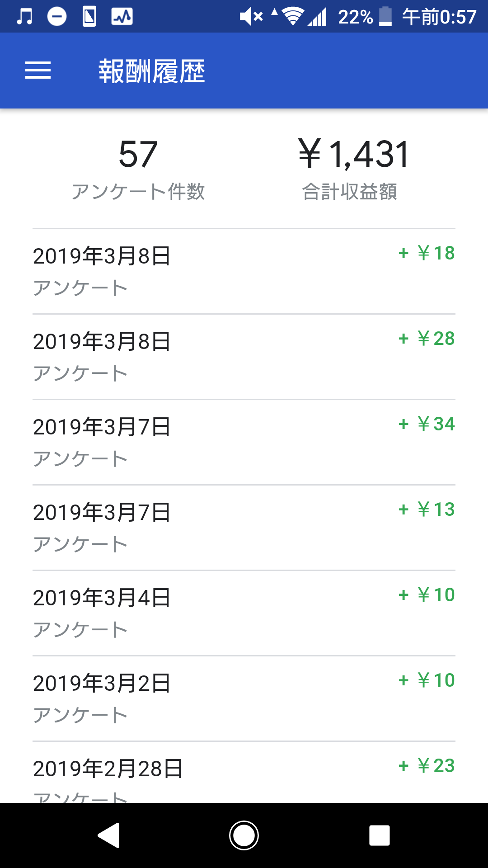Screen dimensions: 488x868
Task: Tap the muted volume status icon
Action: (251, 17)
